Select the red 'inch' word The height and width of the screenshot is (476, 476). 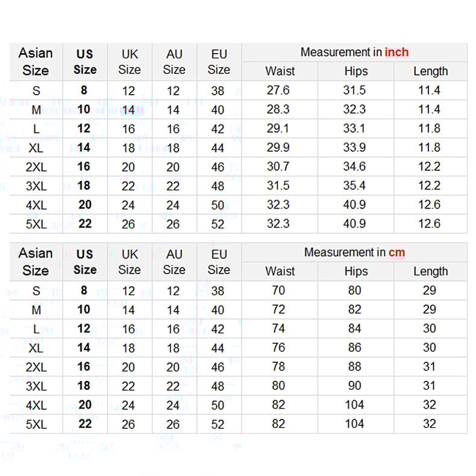(x=396, y=52)
